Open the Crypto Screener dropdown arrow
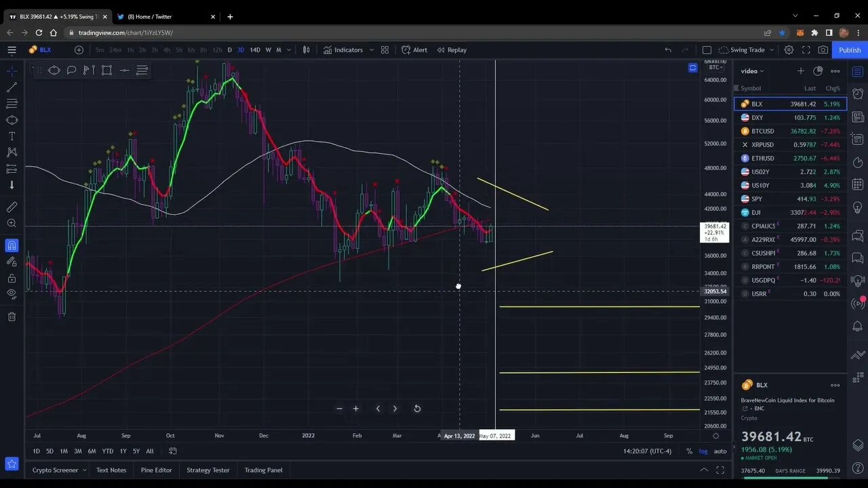The image size is (868, 488). tap(85, 470)
